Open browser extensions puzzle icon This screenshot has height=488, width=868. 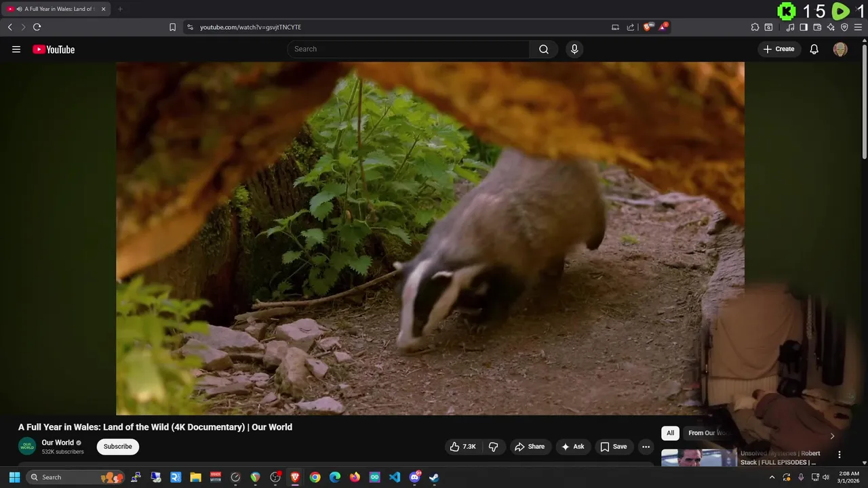pos(755,27)
